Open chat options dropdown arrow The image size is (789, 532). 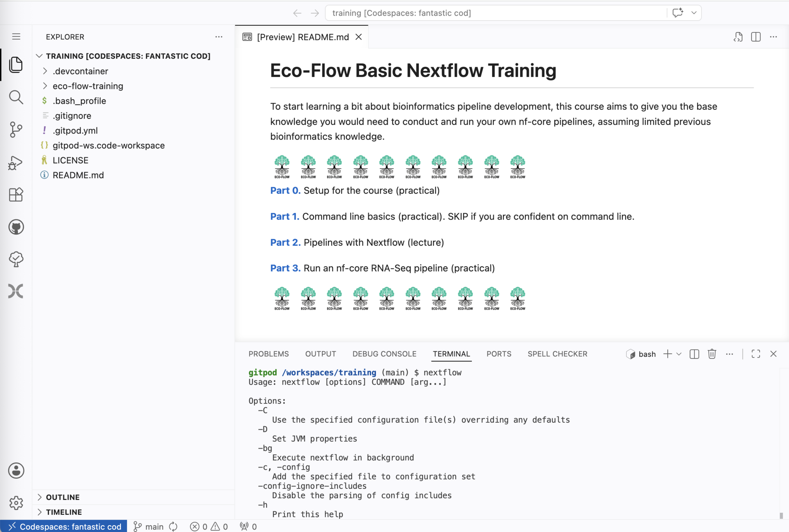694,13
